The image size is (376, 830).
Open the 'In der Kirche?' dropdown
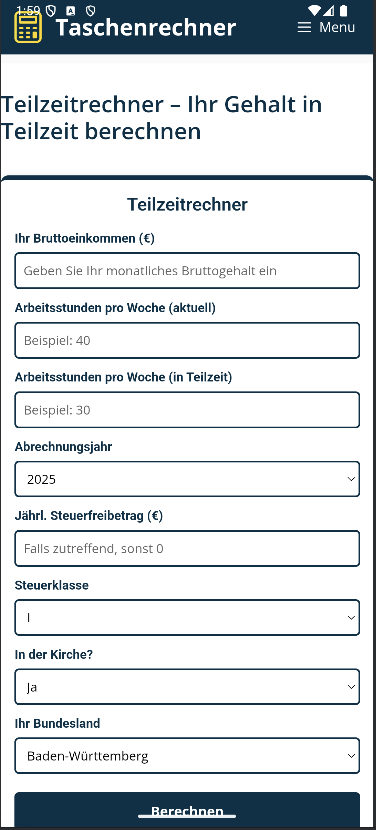pyautogui.click(x=187, y=687)
